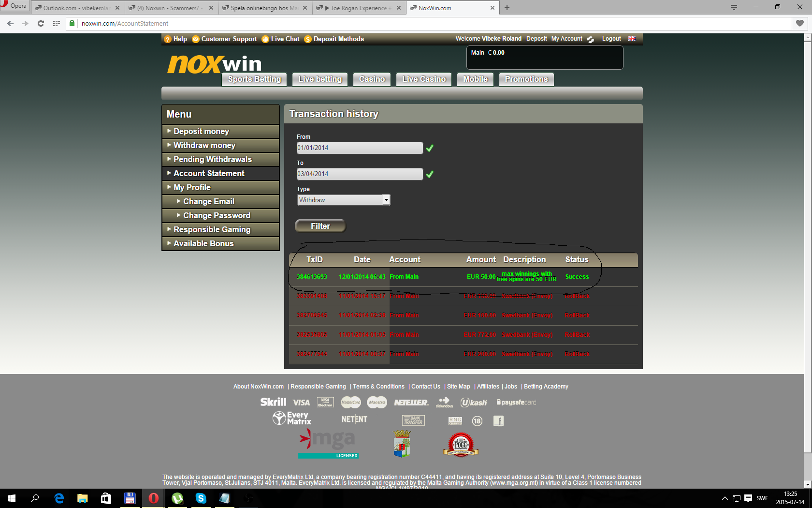The image size is (812, 508).
Task: Click the Help question mark icon
Action: pos(168,39)
